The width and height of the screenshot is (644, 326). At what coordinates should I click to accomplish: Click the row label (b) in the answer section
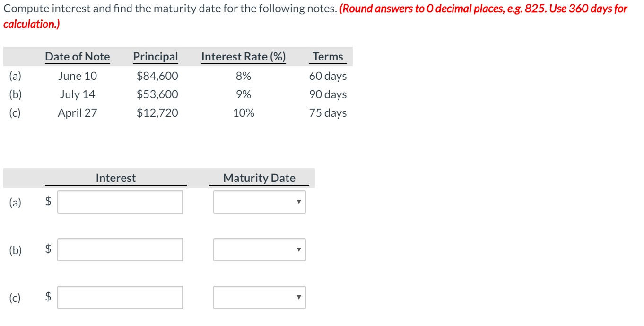point(15,249)
